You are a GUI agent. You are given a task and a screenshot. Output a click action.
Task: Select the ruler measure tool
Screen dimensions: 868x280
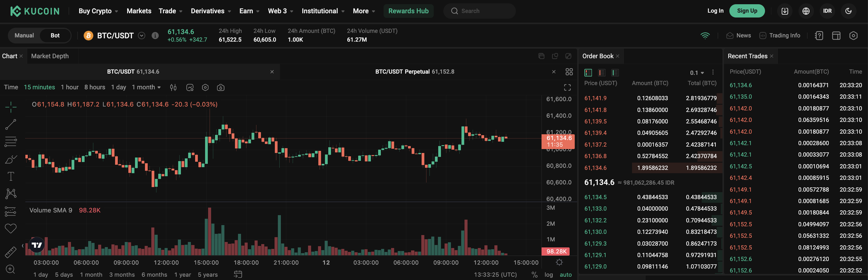point(11,252)
